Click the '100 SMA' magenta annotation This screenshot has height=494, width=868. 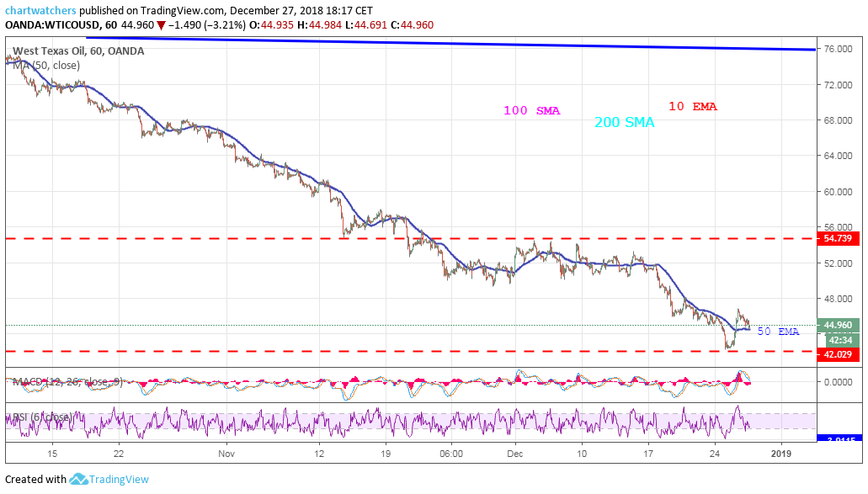coord(532,110)
